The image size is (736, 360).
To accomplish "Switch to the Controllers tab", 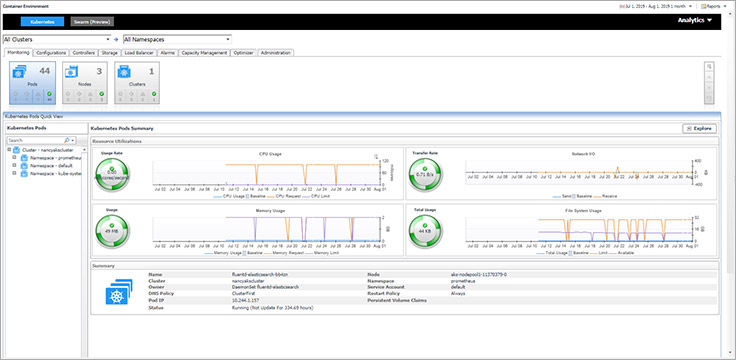I will pyautogui.click(x=84, y=53).
